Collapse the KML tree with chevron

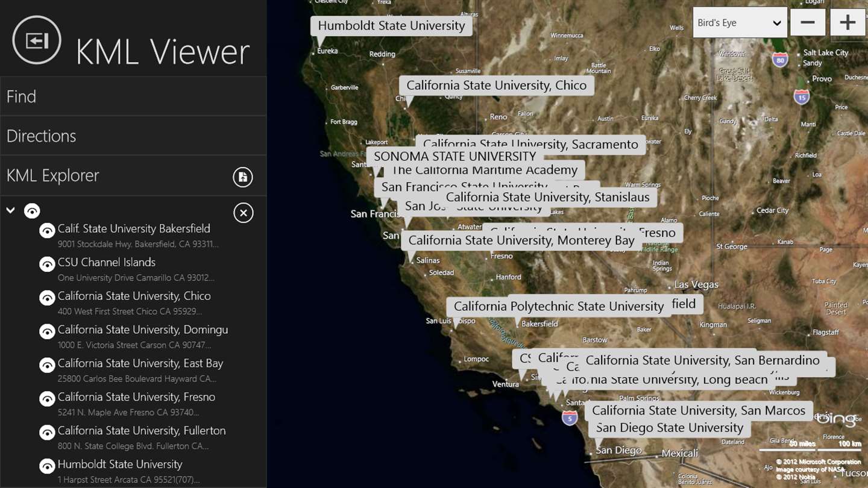[11, 210]
